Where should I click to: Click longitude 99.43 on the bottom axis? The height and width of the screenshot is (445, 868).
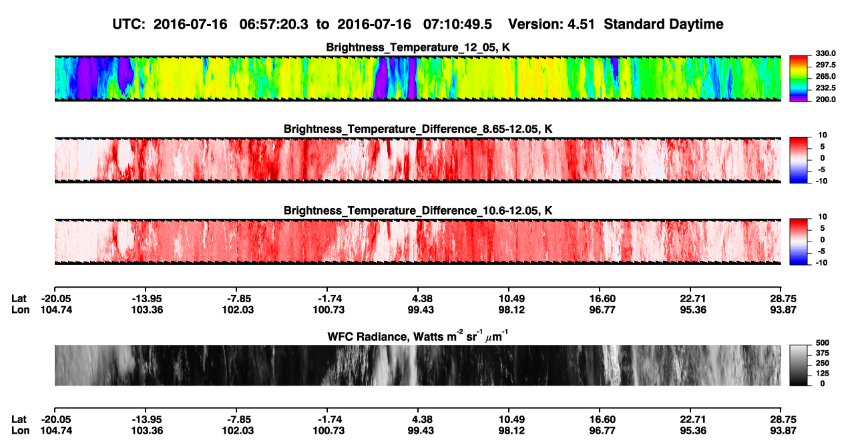point(419,430)
